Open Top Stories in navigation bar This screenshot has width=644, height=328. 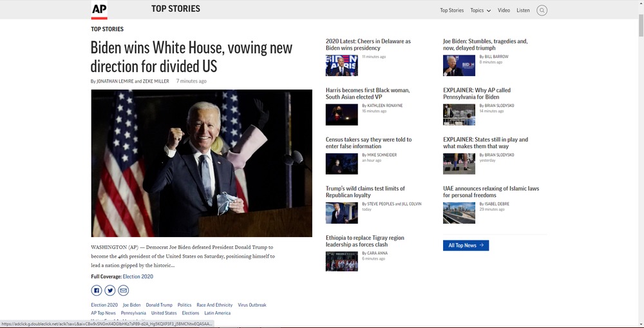tap(451, 10)
